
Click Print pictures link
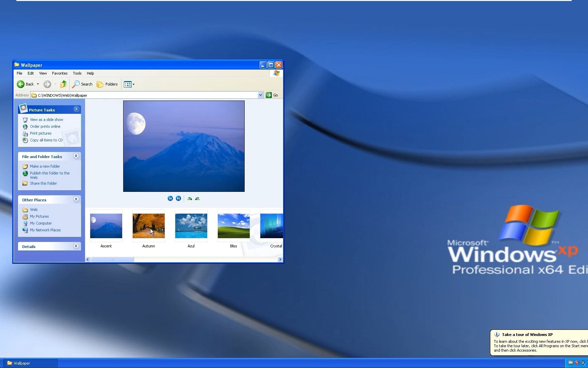point(41,133)
